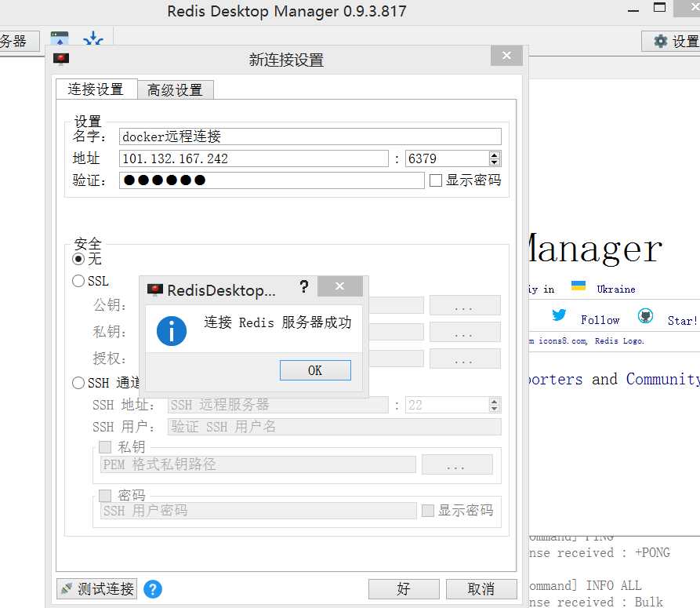Minimize the Redis Desktop Manager window
The image size is (700, 608).
pyautogui.click(x=633, y=10)
